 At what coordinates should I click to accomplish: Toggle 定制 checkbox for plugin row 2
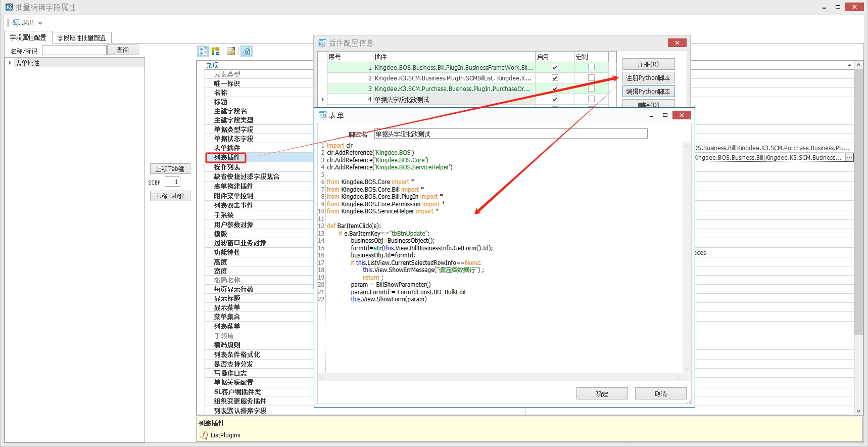[x=591, y=78]
